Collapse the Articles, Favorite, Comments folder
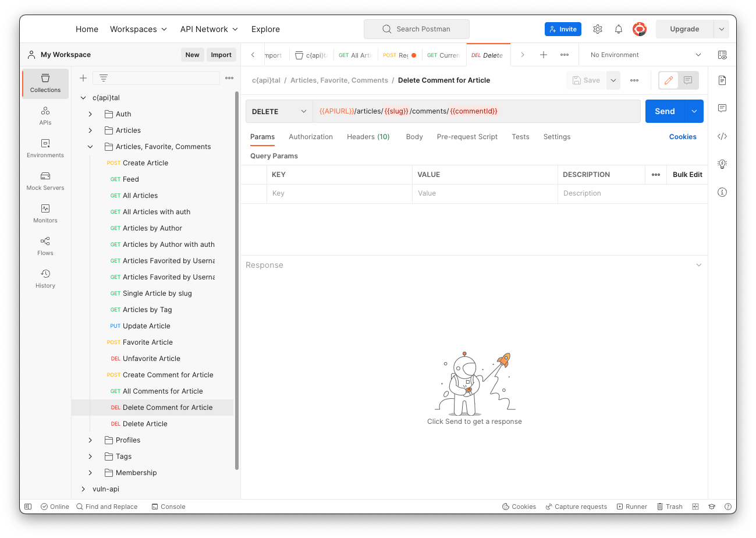 (x=90, y=147)
